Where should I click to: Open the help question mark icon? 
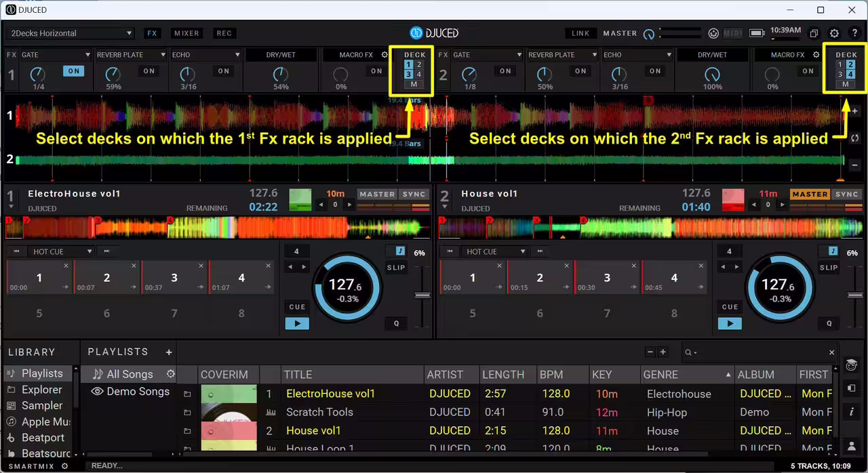(854, 33)
